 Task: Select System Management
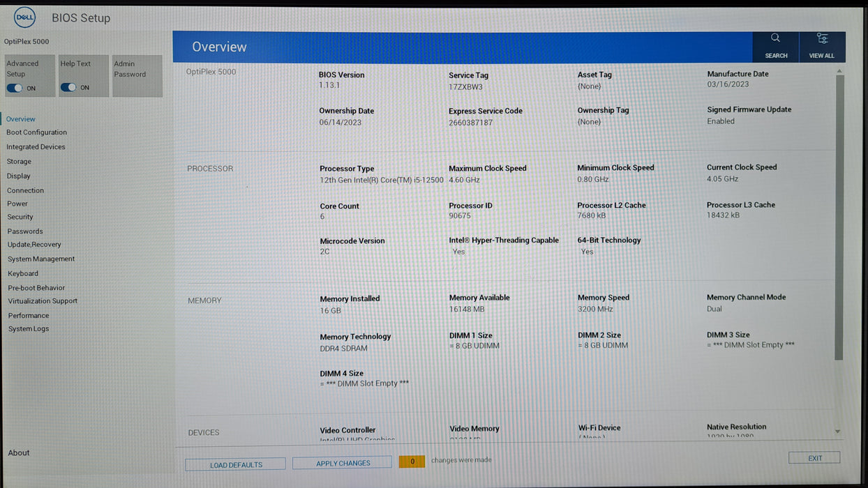tap(41, 259)
